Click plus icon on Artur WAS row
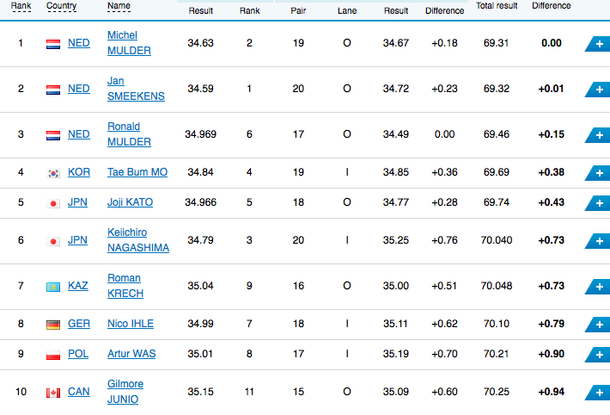Image resolution: width=610 pixels, height=415 pixels. [598, 355]
